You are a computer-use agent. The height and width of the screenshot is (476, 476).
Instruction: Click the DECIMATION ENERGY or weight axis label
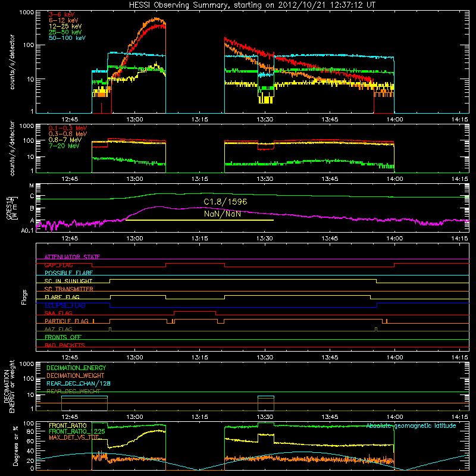point(8,386)
